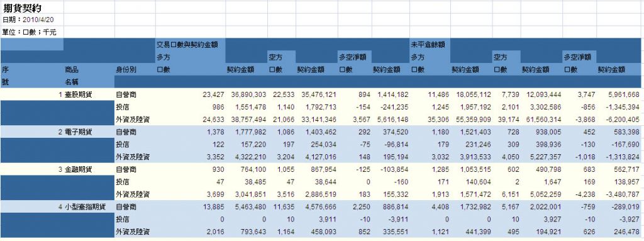Click the cell with value 374,520
644x241 pixels.
(396, 132)
